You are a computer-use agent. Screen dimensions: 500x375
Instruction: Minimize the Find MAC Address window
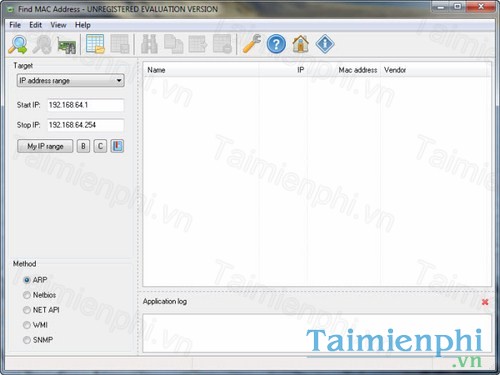click(441, 7)
